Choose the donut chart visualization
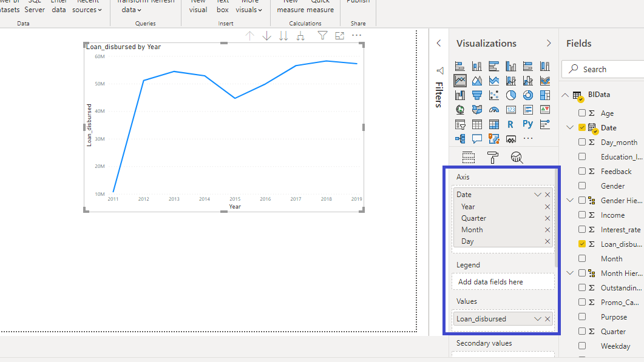The width and height of the screenshot is (644, 362). coord(528,95)
